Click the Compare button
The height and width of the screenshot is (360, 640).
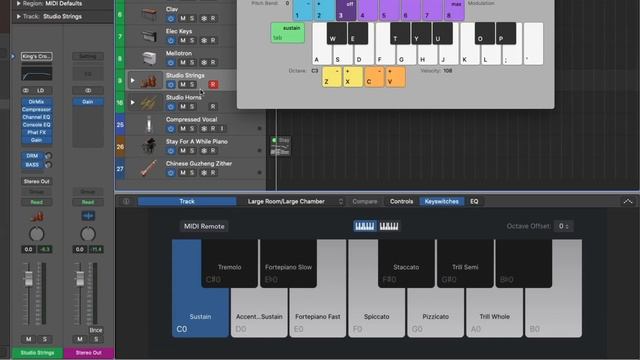(365, 201)
